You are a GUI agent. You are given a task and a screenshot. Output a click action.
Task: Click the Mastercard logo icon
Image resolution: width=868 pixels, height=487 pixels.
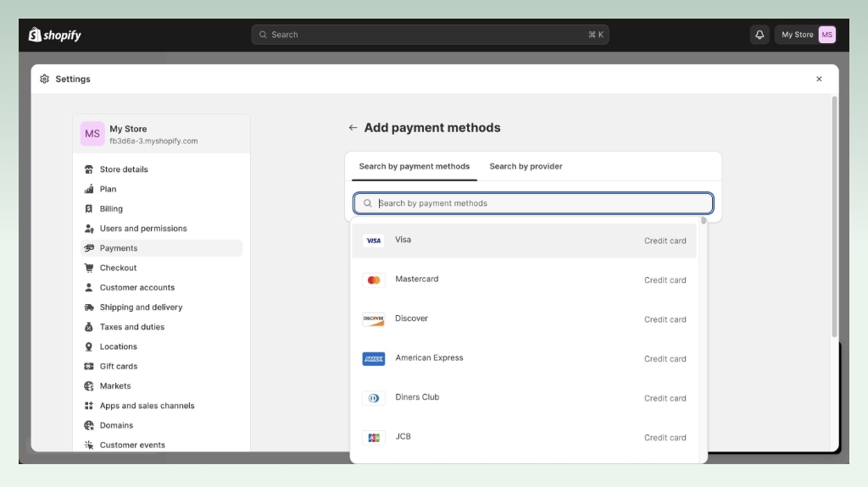[x=374, y=280]
